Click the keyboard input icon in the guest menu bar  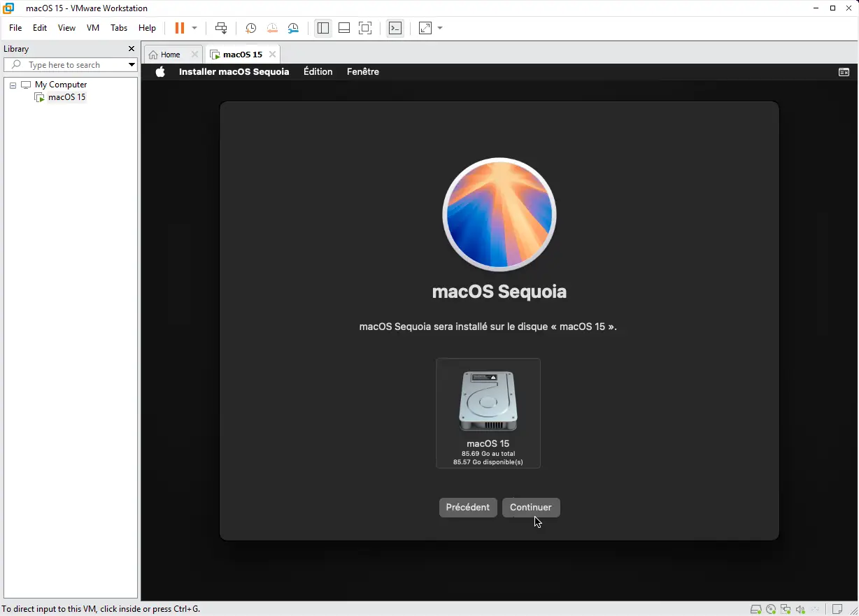point(844,72)
